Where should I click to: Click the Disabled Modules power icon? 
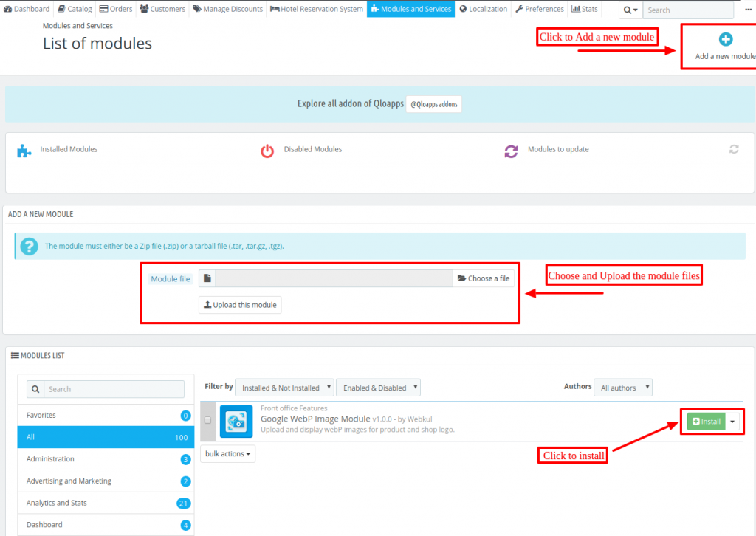pos(267,151)
